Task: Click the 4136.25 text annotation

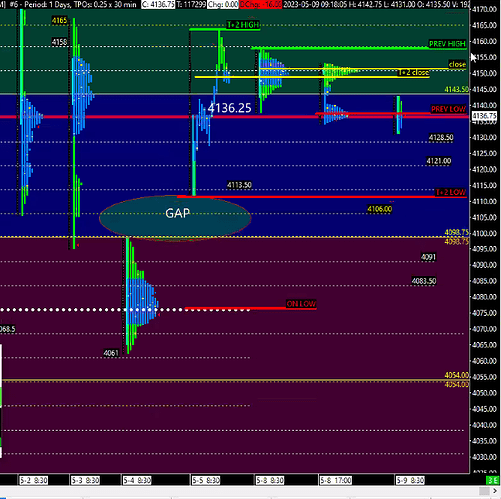Action: pyautogui.click(x=229, y=108)
